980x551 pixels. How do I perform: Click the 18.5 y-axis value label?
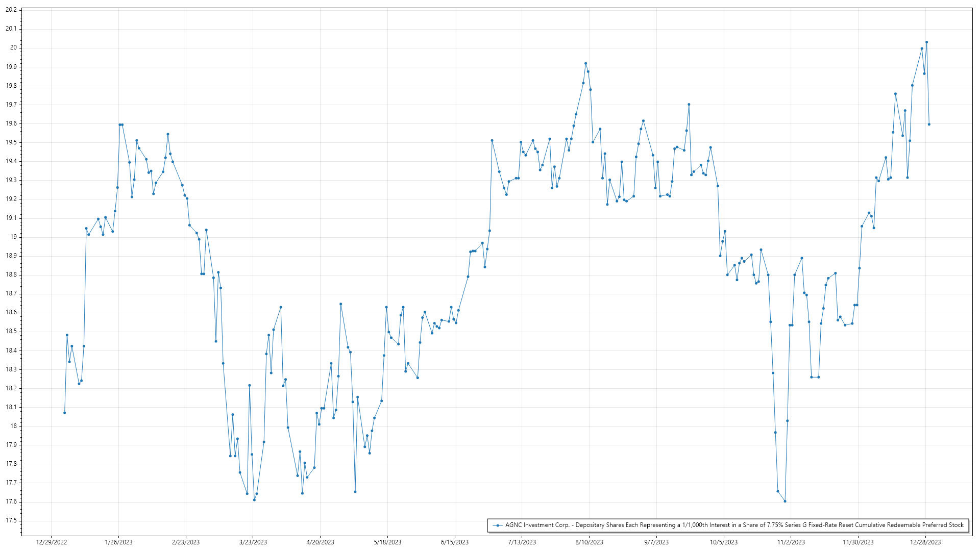tap(11, 331)
